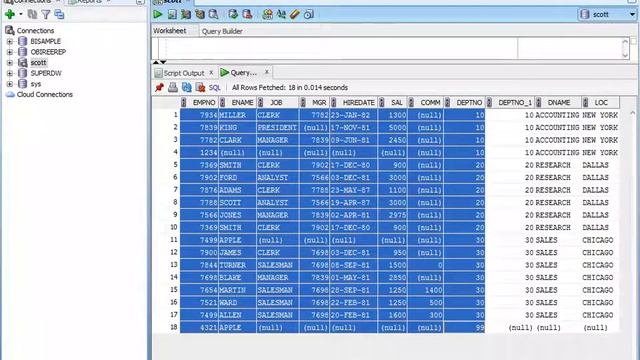Screen dimensions: 640x360
Task: Expand the sys connection node
Action: pyautogui.click(x=10, y=84)
